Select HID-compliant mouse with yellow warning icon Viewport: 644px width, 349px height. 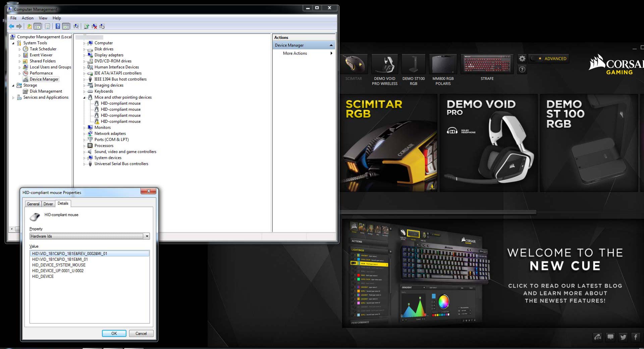click(117, 121)
